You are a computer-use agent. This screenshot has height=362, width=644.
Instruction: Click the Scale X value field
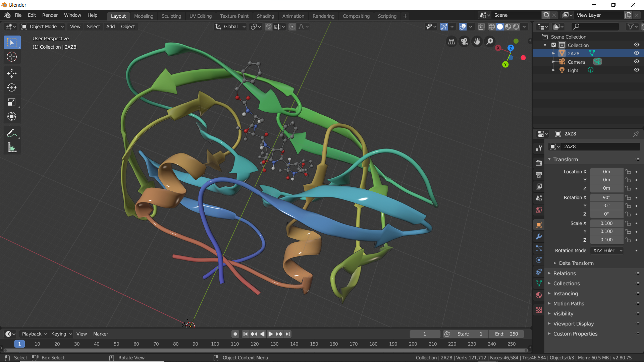tap(606, 223)
